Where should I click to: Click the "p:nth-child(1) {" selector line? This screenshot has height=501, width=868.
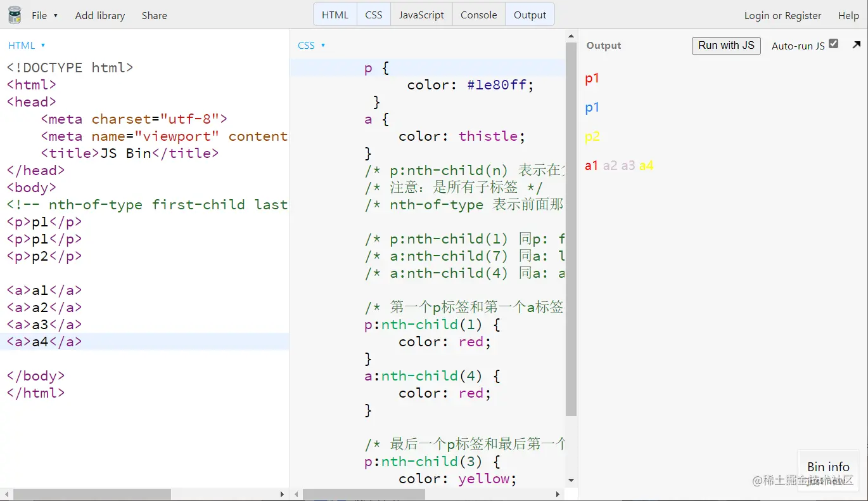coord(432,325)
